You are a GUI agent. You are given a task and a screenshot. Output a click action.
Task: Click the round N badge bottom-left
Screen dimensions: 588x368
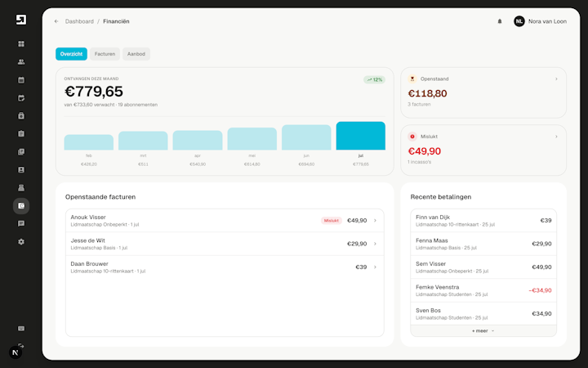[16, 352]
